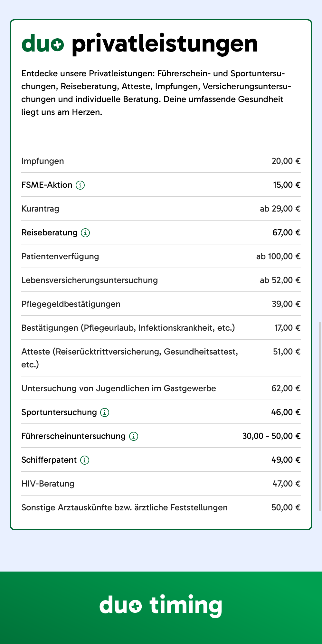
Task: Expand the Sportuntersuchung entry label
Action: [59, 412]
